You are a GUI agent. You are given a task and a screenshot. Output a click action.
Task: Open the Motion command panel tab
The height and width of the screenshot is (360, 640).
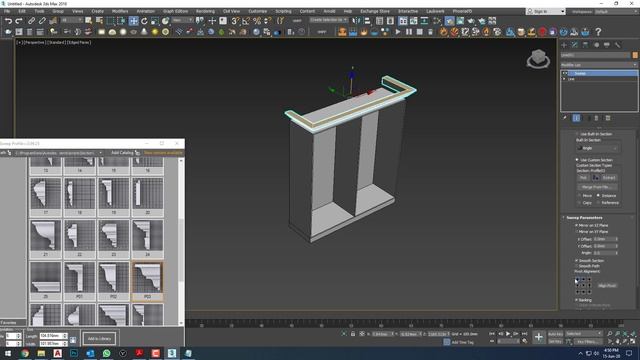pos(596,45)
